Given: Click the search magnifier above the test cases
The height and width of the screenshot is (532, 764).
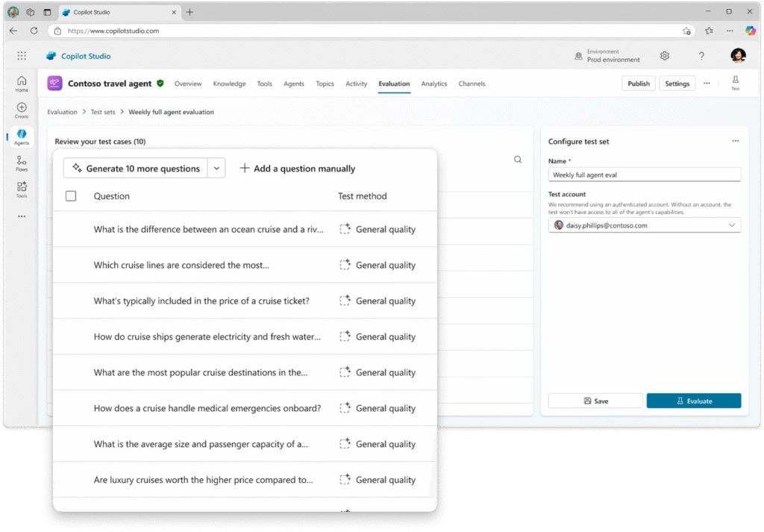Looking at the screenshot, I should coord(518,159).
